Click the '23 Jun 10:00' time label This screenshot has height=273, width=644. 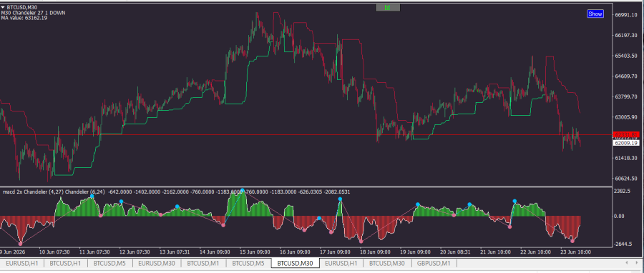(x=576, y=252)
